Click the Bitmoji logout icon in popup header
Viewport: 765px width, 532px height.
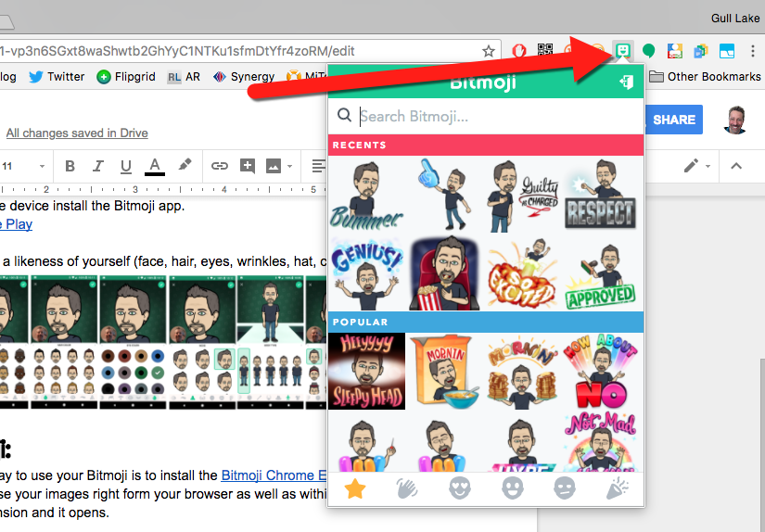(x=627, y=82)
